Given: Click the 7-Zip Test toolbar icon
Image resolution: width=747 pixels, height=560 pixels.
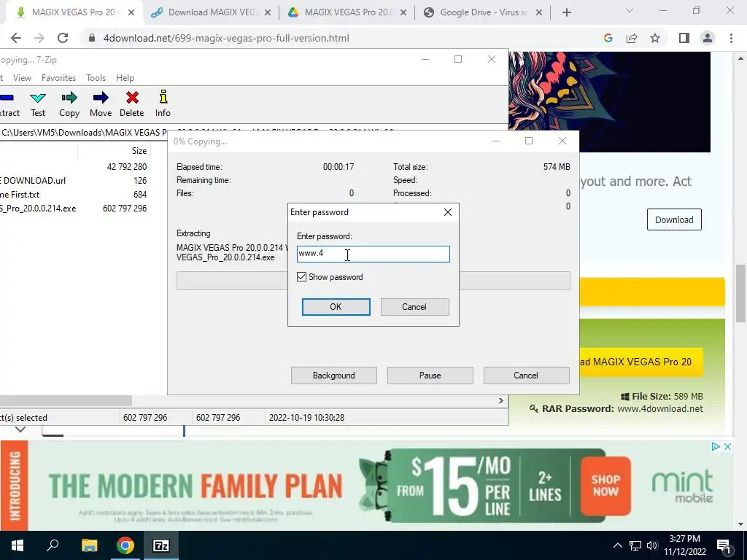Looking at the screenshot, I should click(x=38, y=104).
